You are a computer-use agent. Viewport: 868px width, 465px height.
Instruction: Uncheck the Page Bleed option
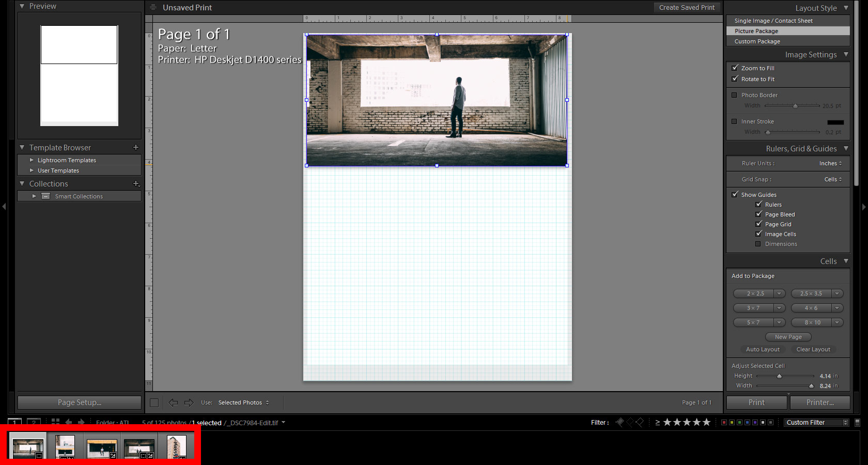point(758,214)
